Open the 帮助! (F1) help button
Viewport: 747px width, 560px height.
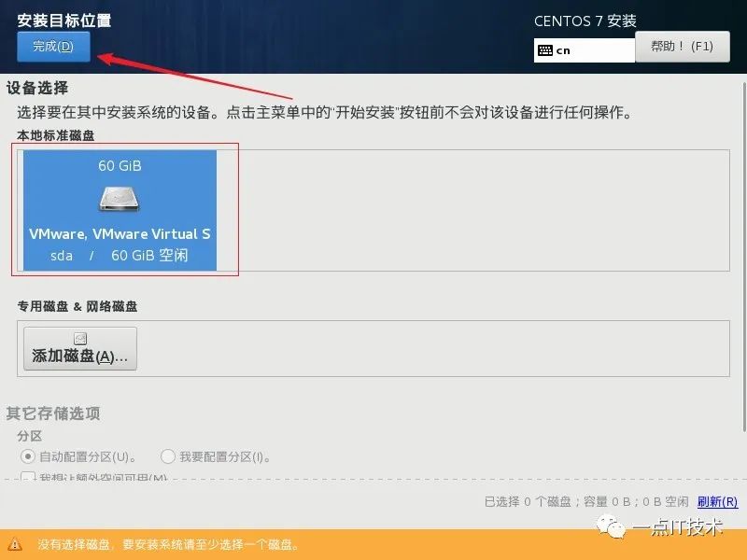tap(683, 47)
